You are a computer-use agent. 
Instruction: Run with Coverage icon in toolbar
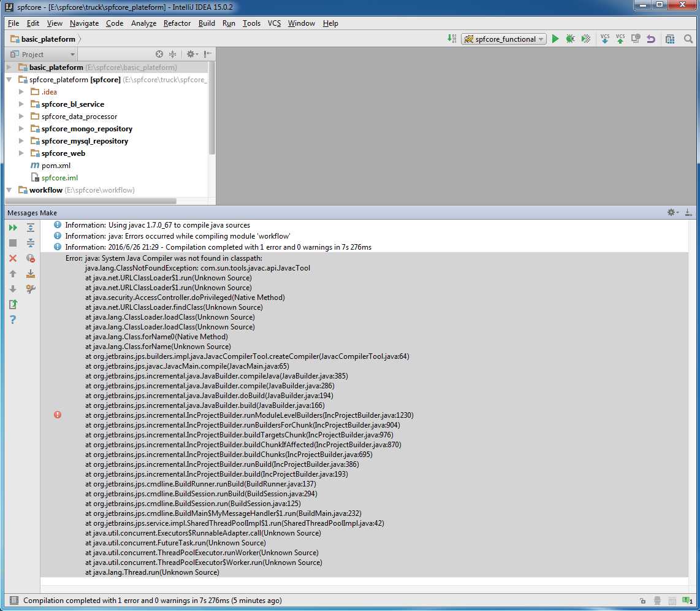click(586, 39)
